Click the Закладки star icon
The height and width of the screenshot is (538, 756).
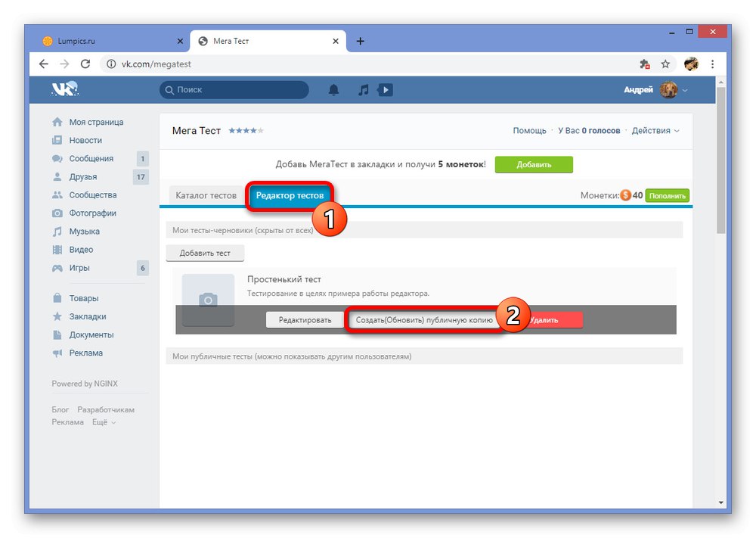pos(57,316)
